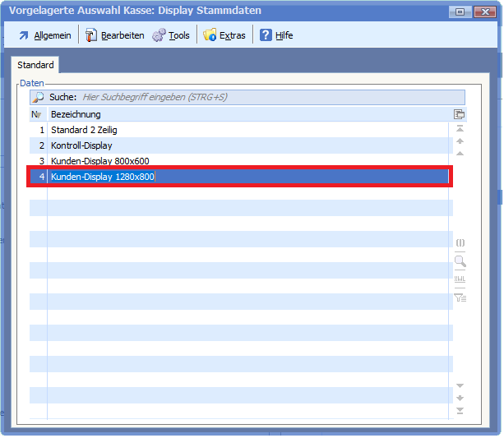504x438 pixels.
Task: Open the Bearbeiten menu
Action: [x=115, y=35]
